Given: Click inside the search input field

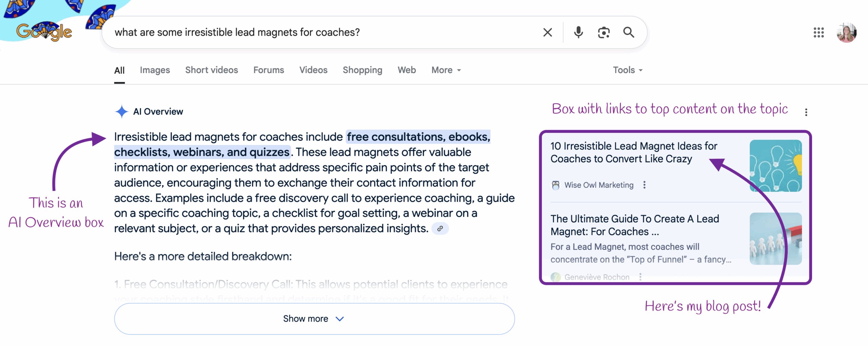Looking at the screenshot, I should (x=305, y=32).
